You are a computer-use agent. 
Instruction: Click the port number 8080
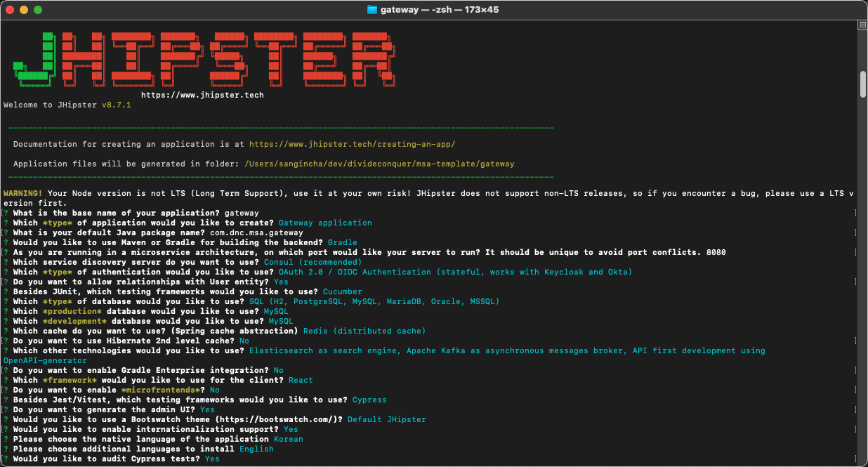(716, 252)
